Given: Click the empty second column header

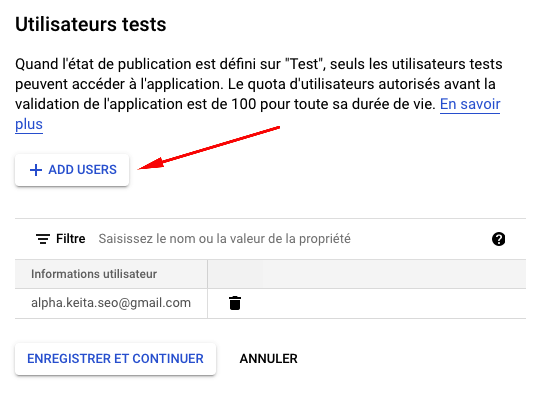Looking at the screenshot, I should coord(366,274).
